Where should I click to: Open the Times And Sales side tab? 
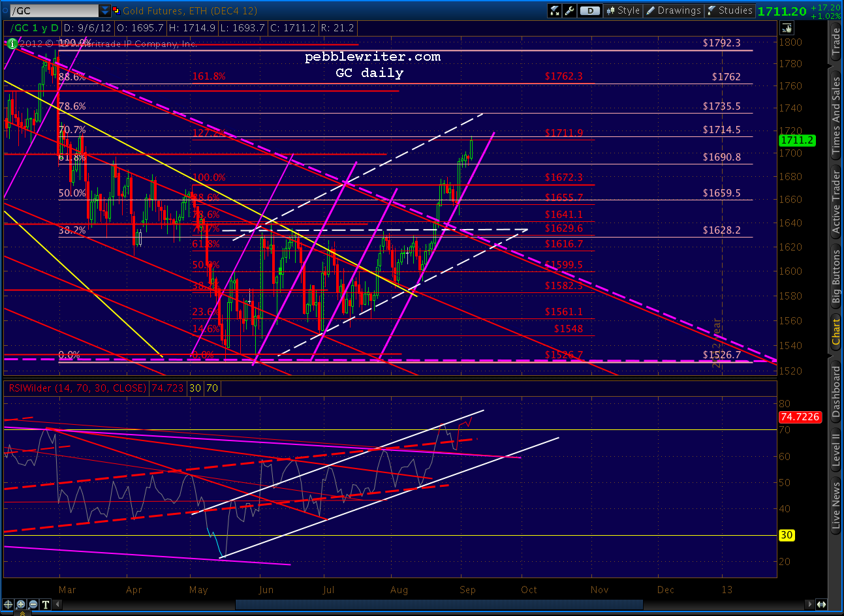[836, 115]
